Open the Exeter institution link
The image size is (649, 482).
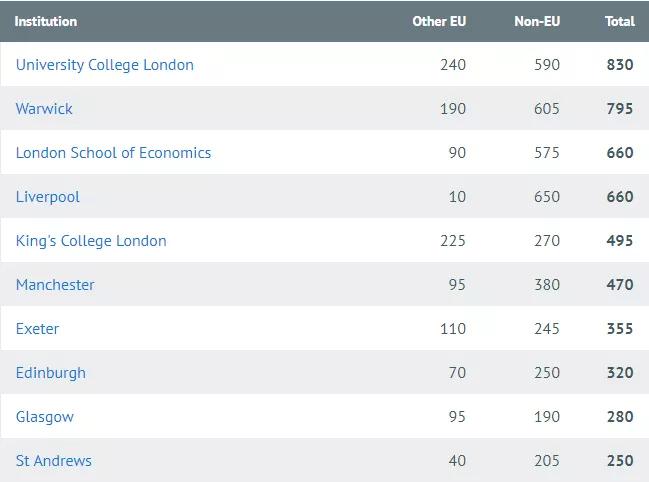(x=37, y=329)
